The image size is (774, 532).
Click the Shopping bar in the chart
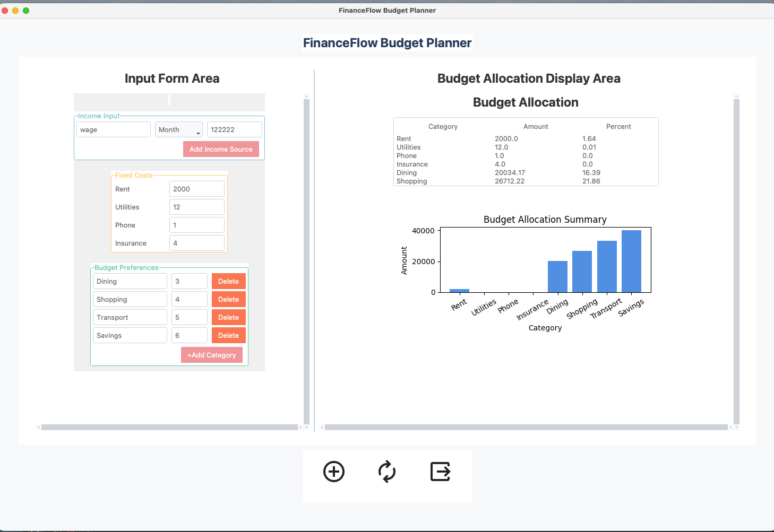pyautogui.click(x=582, y=272)
